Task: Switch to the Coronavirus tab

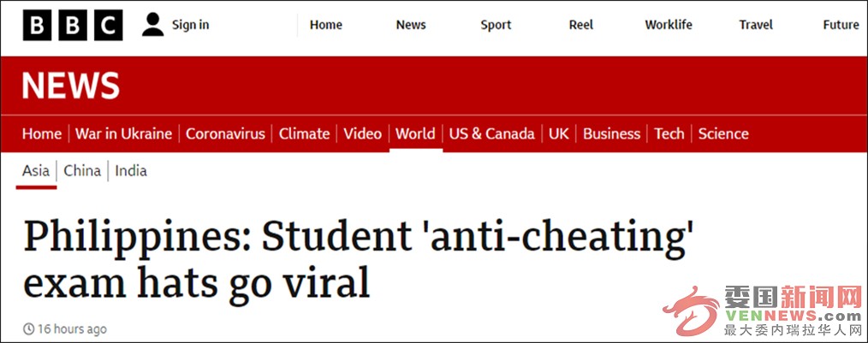Action: 225,134
